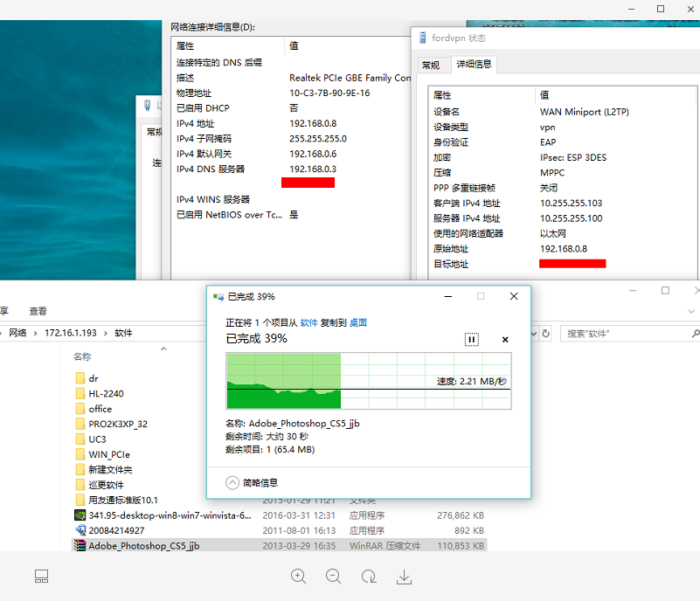Click the 255.255.255.0 subnet mask value
The width and height of the screenshot is (700, 601).
coord(318,138)
